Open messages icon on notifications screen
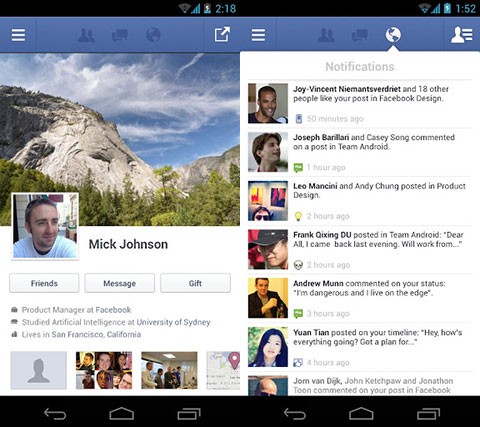Viewport: 480px width, 427px height. tap(360, 35)
